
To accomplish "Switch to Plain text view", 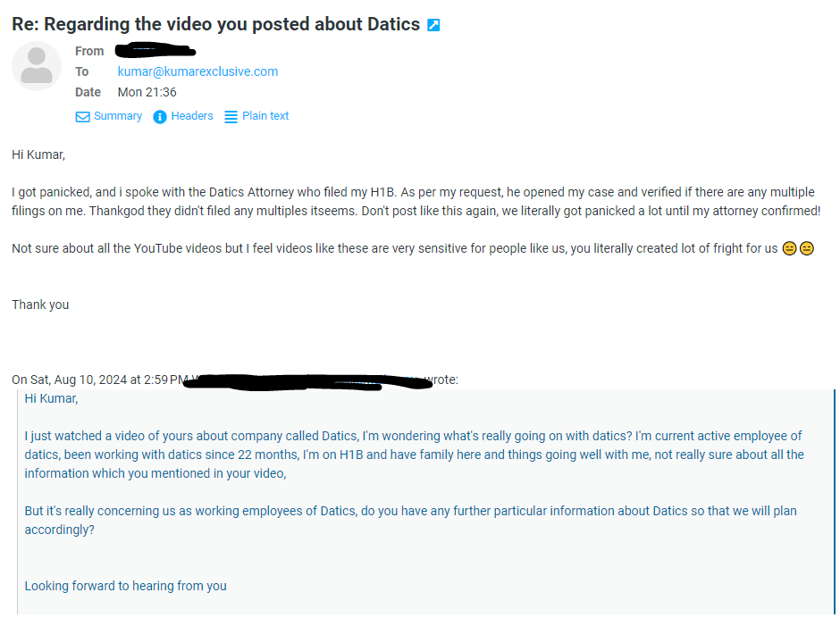I will tap(265, 116).
